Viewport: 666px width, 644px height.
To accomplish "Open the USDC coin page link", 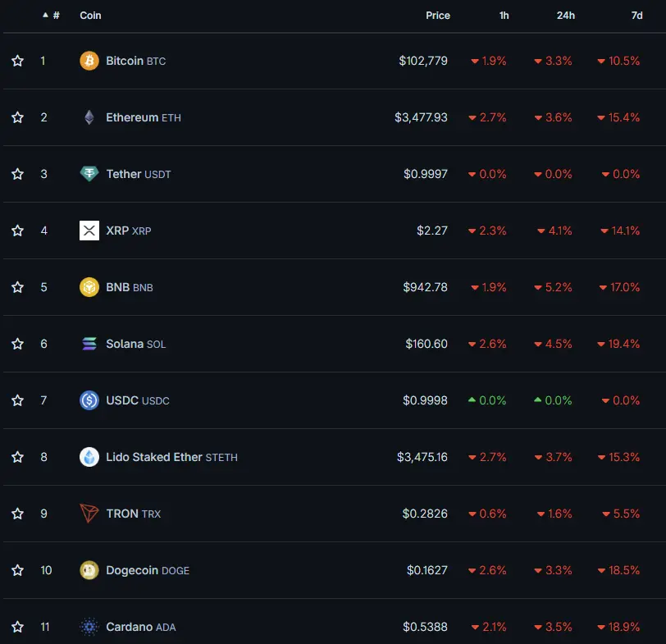I will coord(138,400).
